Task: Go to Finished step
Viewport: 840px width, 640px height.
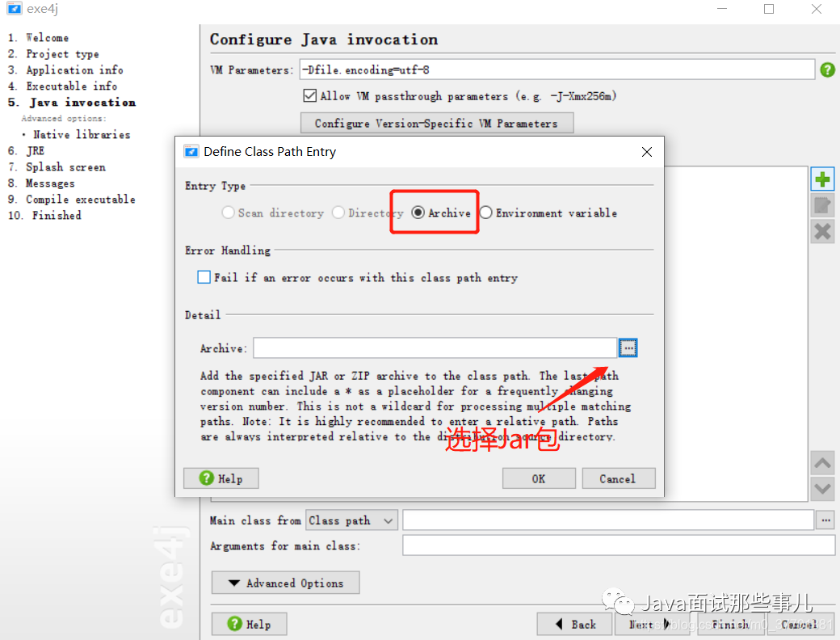Action: tap(57, 216)
